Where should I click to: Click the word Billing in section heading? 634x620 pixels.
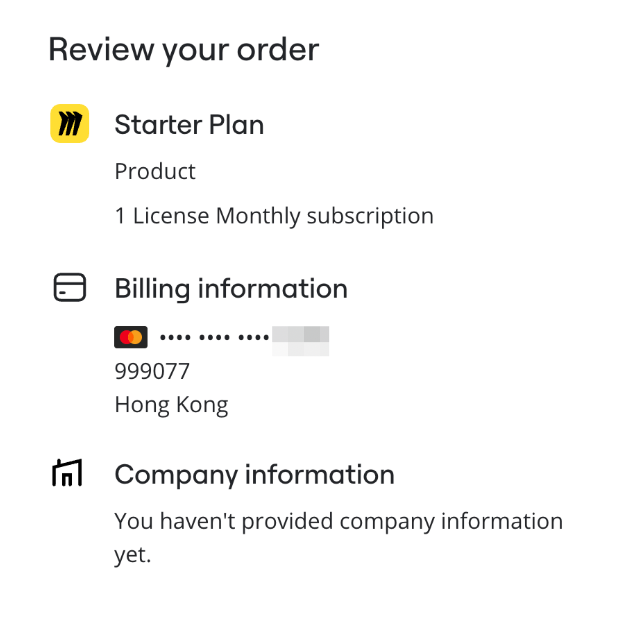coord(152,289)
